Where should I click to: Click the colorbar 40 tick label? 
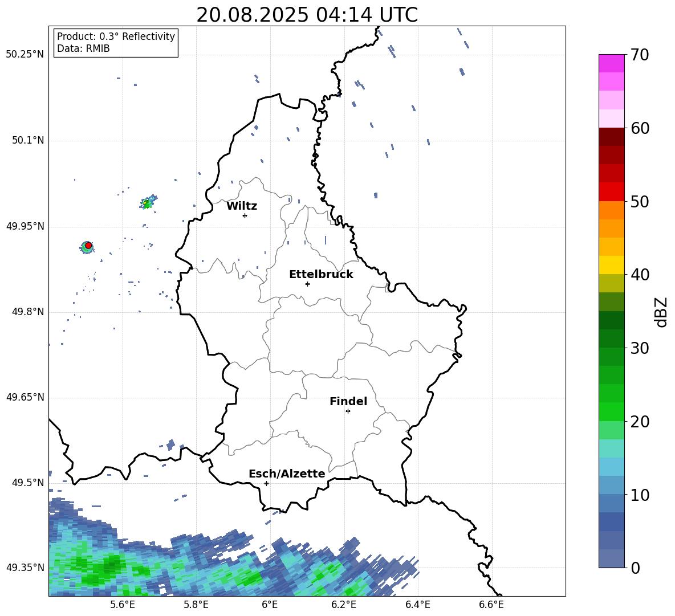point(640,275)
